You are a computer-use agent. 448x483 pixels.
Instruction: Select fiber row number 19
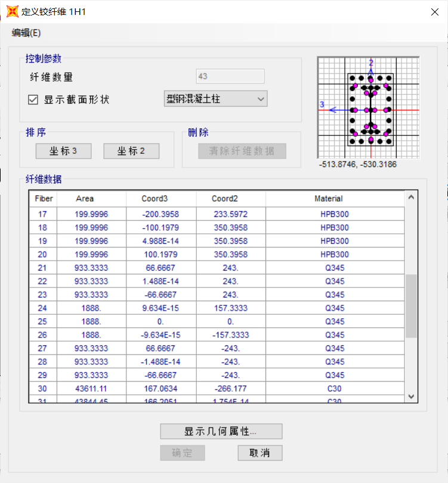coord(43,241)
